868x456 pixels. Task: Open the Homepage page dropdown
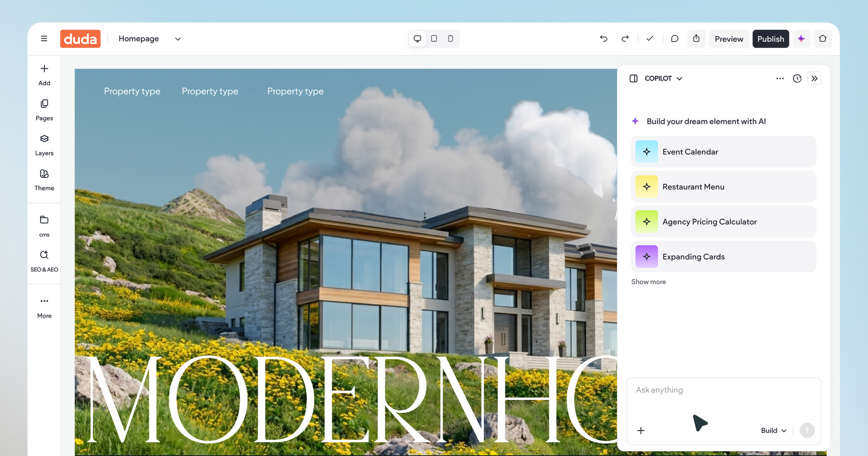(x=150, y=39)
